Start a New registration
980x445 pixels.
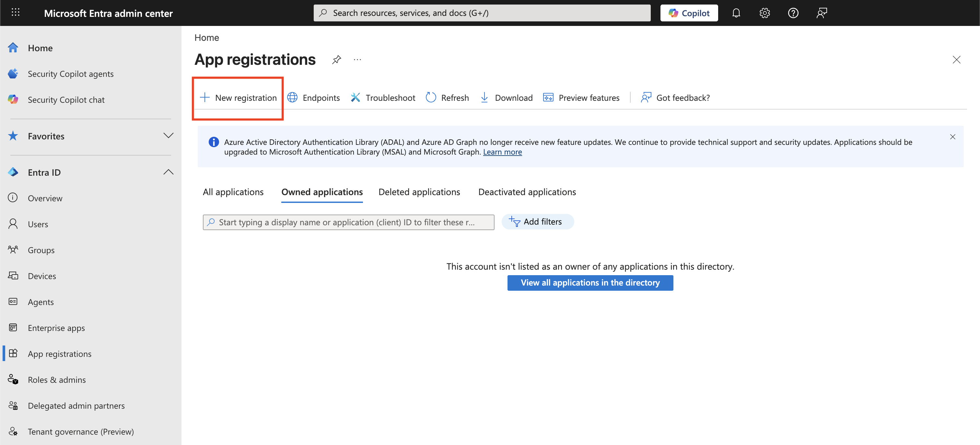(238, 98)
